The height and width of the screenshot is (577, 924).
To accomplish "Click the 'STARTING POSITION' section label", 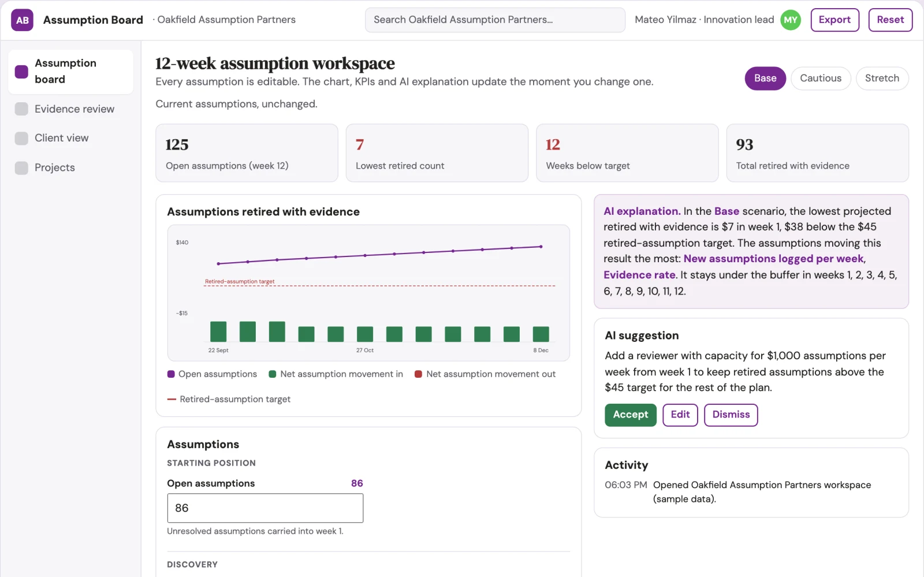I will coord(211,463).
